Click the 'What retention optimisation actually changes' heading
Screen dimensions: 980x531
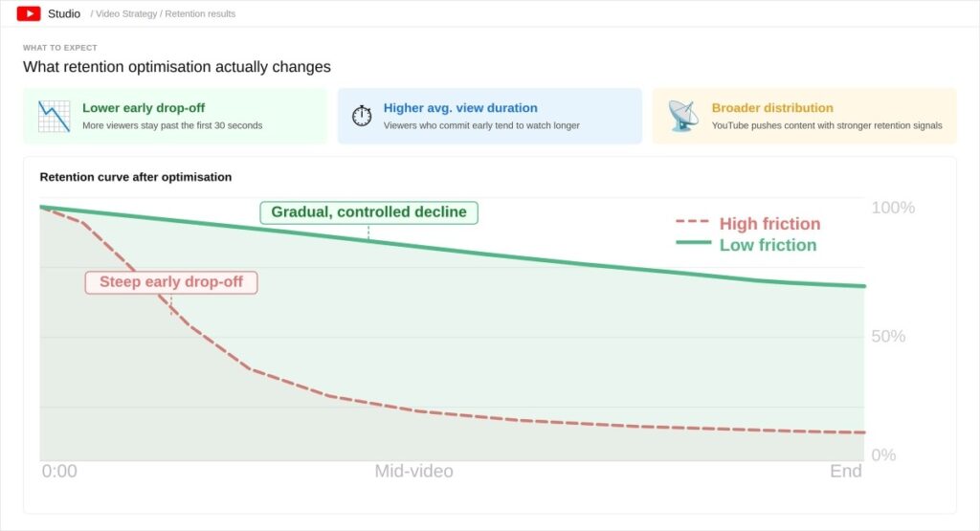(177, 67)
